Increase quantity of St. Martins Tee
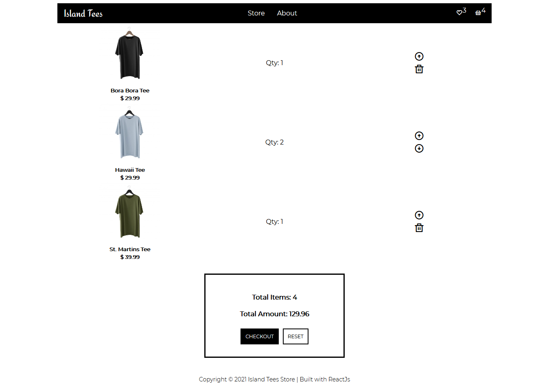Image resolution: width=549 pixels, height=392 pixels. pyautogui.click(x=419, y=215)
